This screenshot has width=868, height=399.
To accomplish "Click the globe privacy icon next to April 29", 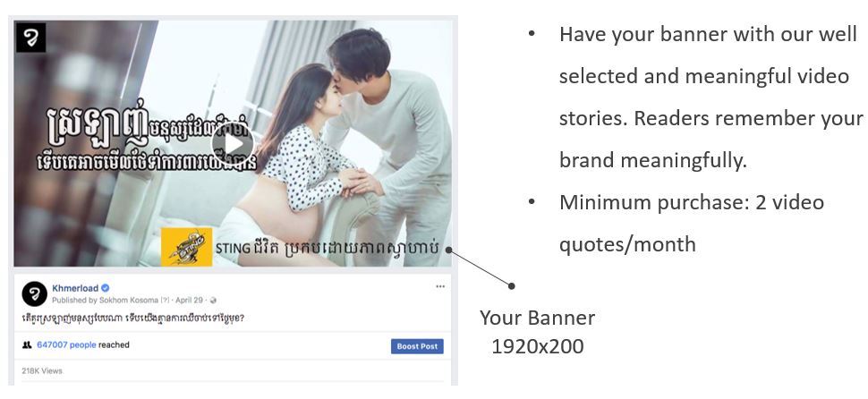I will tap(213, 301).
